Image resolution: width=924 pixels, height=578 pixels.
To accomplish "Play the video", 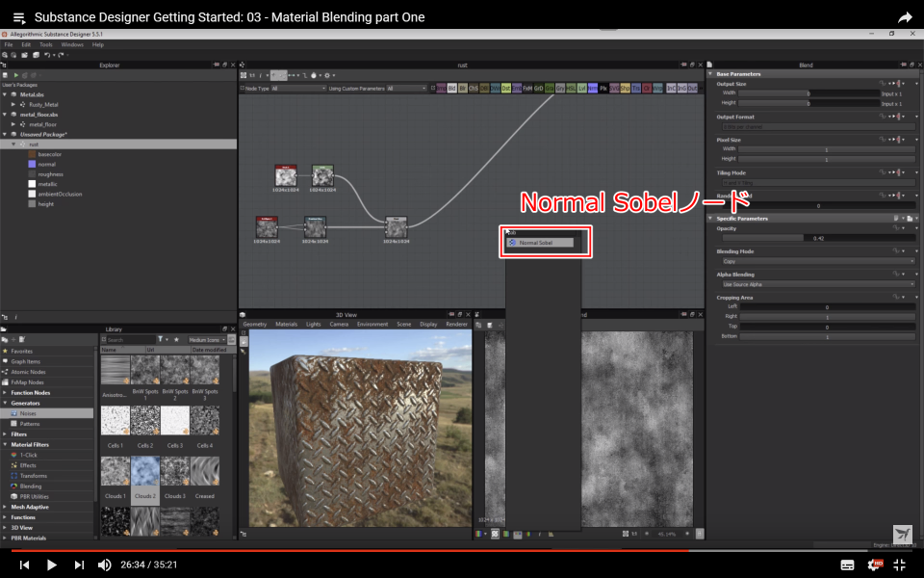I will coord(51,565).
